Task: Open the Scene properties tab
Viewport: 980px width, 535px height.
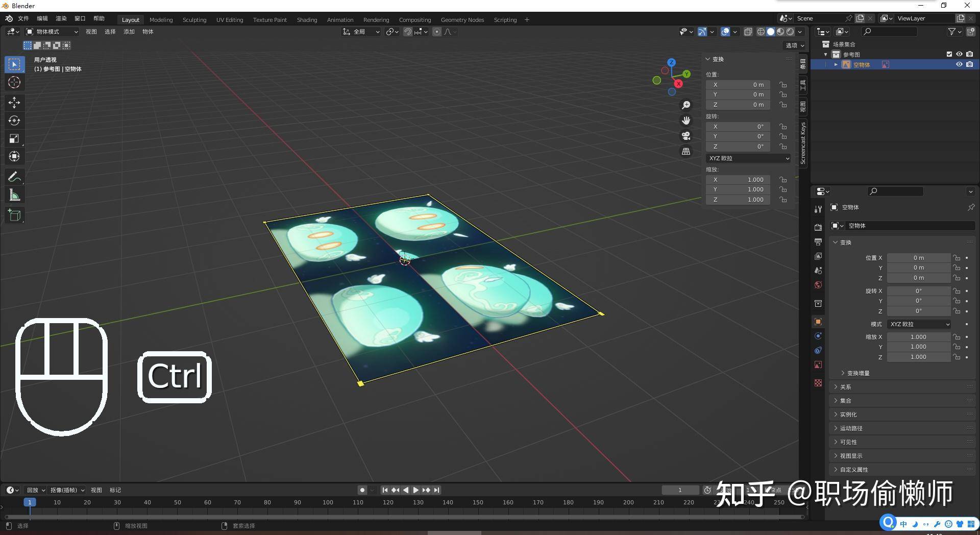Action: [818, 271]
